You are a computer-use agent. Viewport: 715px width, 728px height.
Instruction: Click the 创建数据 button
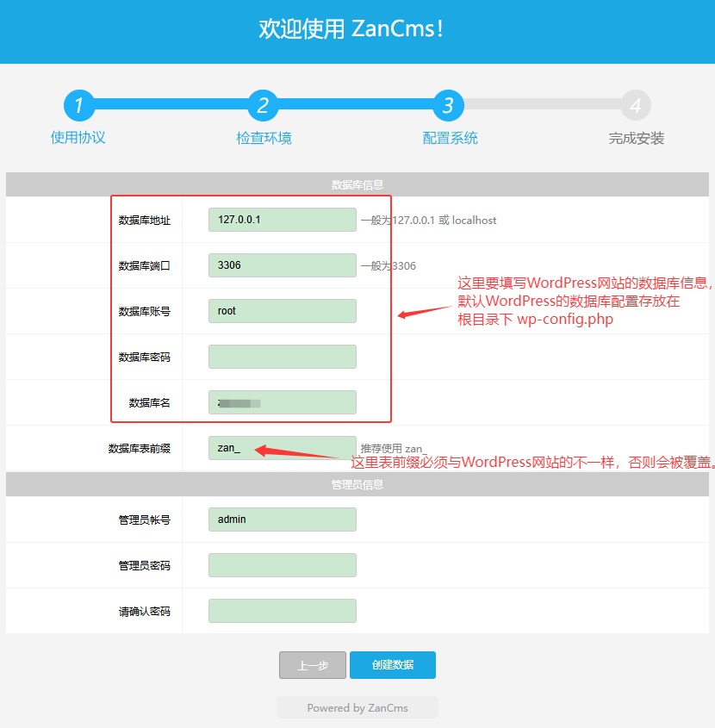pos(393,665)
